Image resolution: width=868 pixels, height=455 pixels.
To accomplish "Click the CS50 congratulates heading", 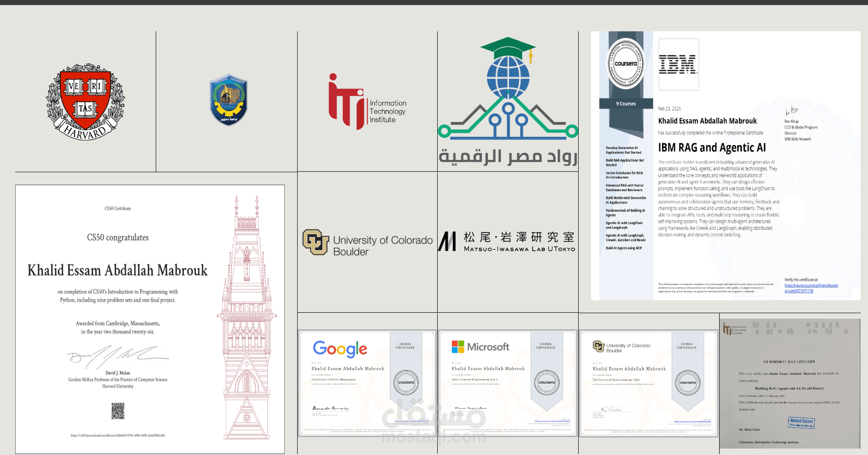I will 118,238.
